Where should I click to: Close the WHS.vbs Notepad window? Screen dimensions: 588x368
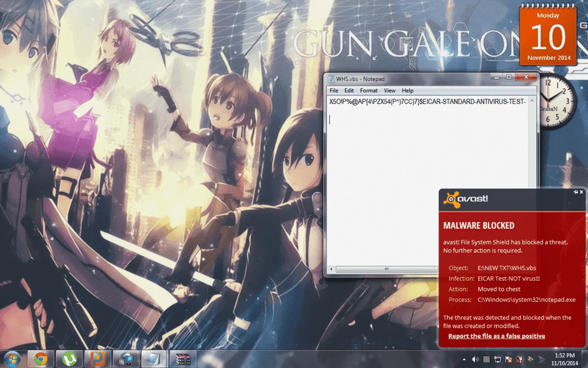(x=527, y=78)
